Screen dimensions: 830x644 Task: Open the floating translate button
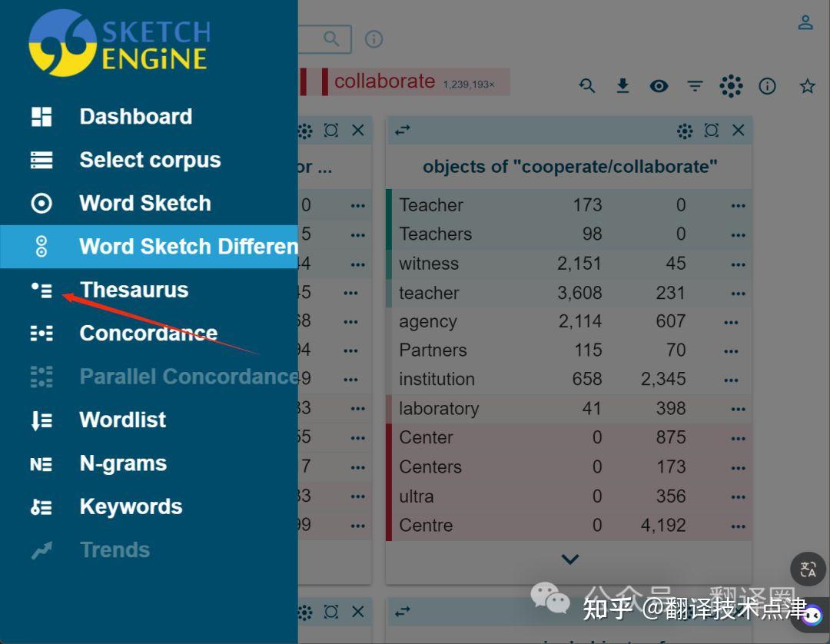coord(808,569)
